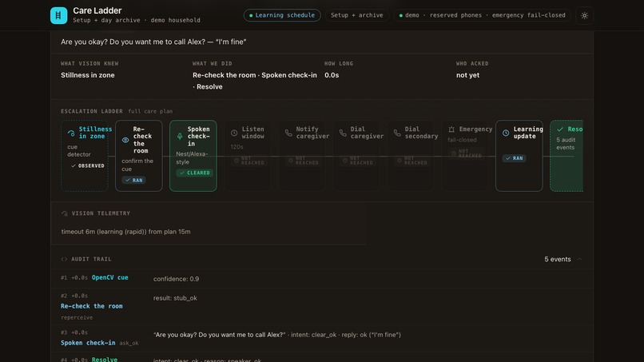Click the phone icon on Dial caregiver
The image size is (644, 362).
[x=343, y=133]
